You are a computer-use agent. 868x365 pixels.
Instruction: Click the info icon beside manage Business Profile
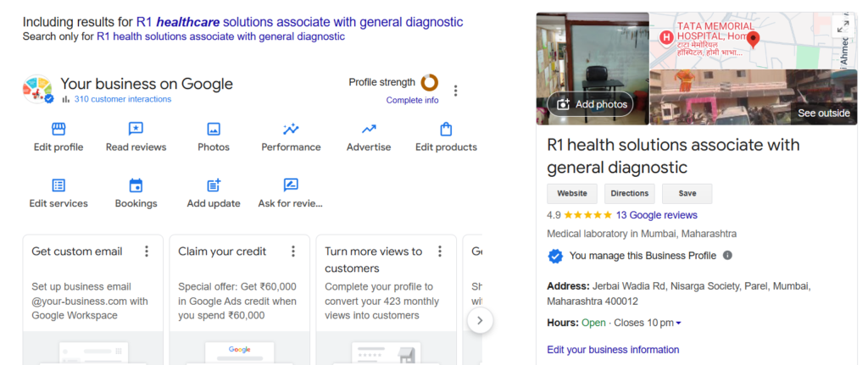[727, 256]
